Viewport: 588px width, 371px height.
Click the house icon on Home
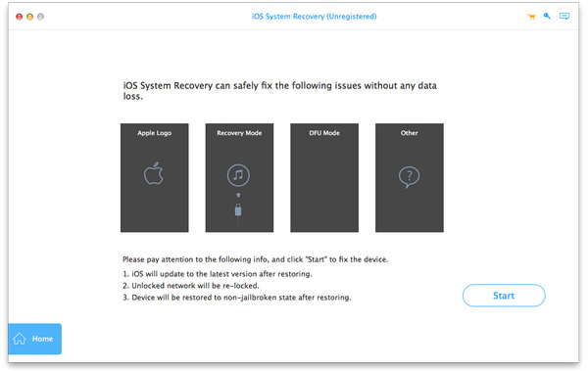click(20, 339)
